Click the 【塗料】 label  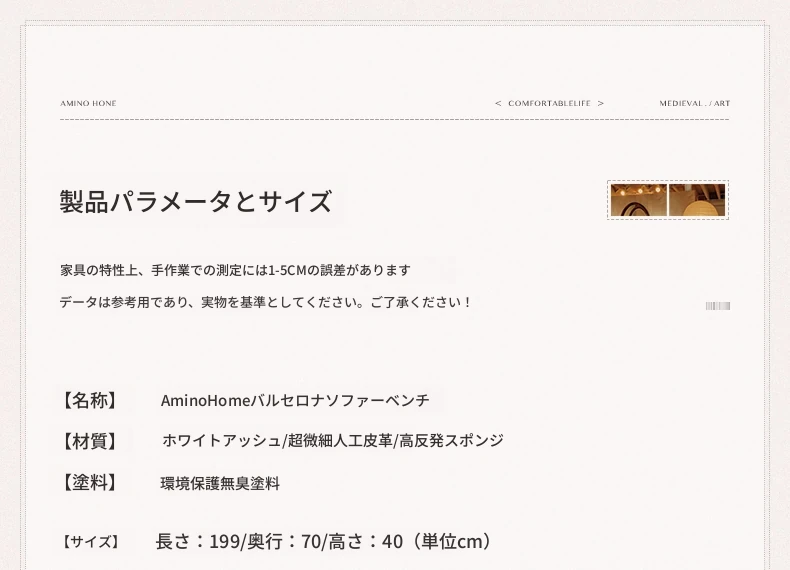(90, 483)
